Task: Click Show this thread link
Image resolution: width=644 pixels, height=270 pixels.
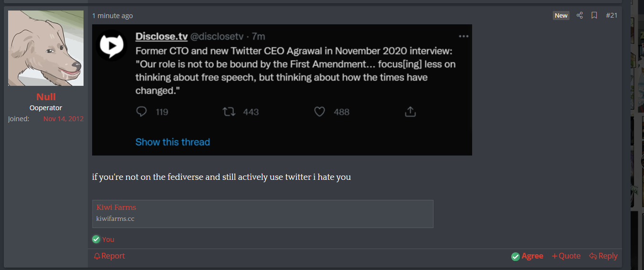Action: pyautogui.click(x=173, y=142)
